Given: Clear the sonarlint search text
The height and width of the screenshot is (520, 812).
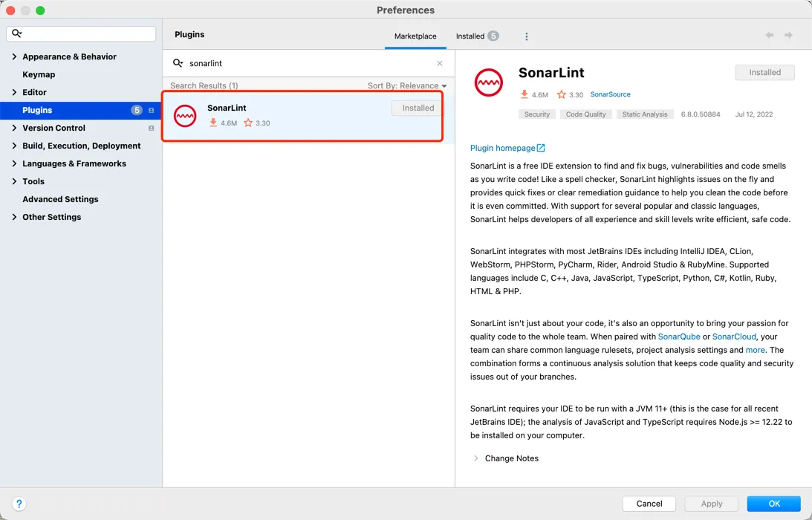Looking at the screenshot, I should [440, 63].
